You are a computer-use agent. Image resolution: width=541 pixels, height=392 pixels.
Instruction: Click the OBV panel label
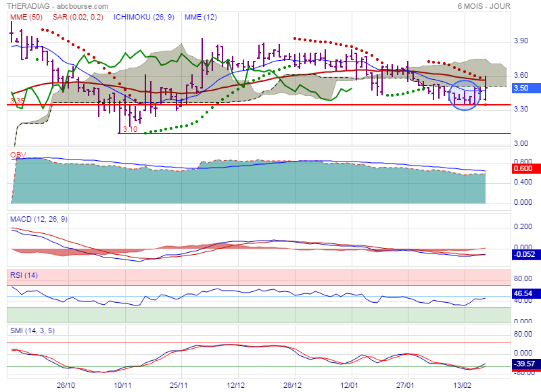click(18, 155)
